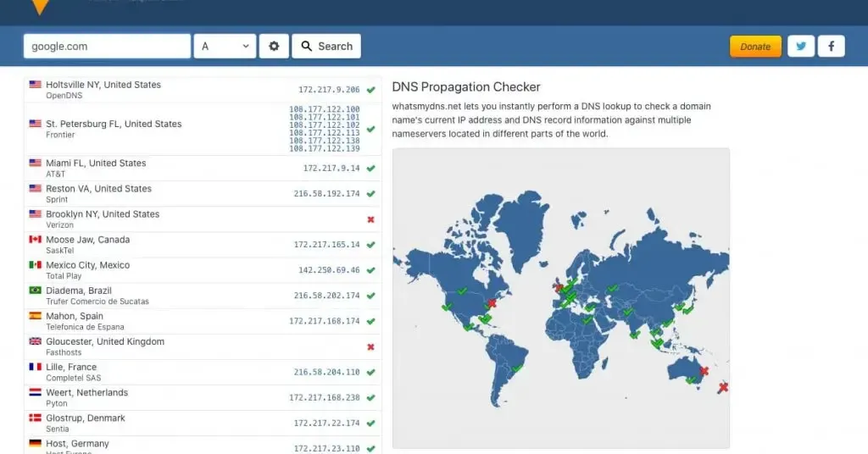868x454 pixels.
Task: Click IP address 172.217.168.238
Action: click(x=325, y=397)
